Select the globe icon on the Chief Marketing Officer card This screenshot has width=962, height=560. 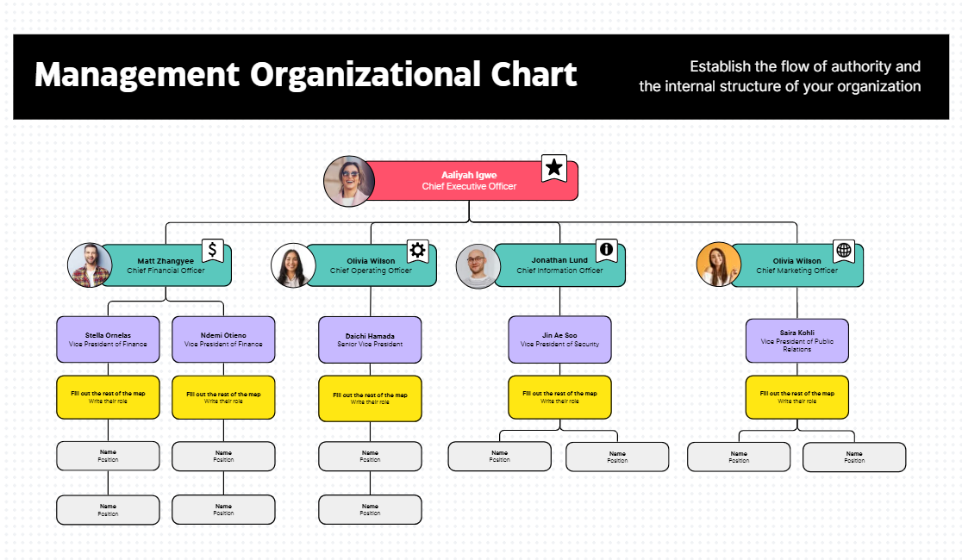coord(844,251)
